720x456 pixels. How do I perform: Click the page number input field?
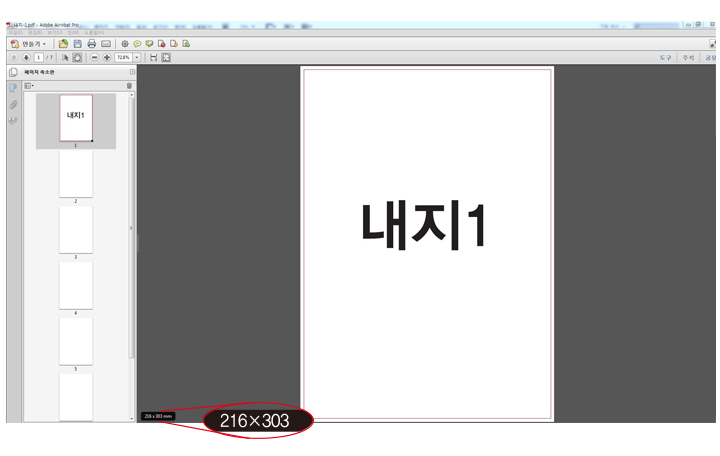point(38,58)
